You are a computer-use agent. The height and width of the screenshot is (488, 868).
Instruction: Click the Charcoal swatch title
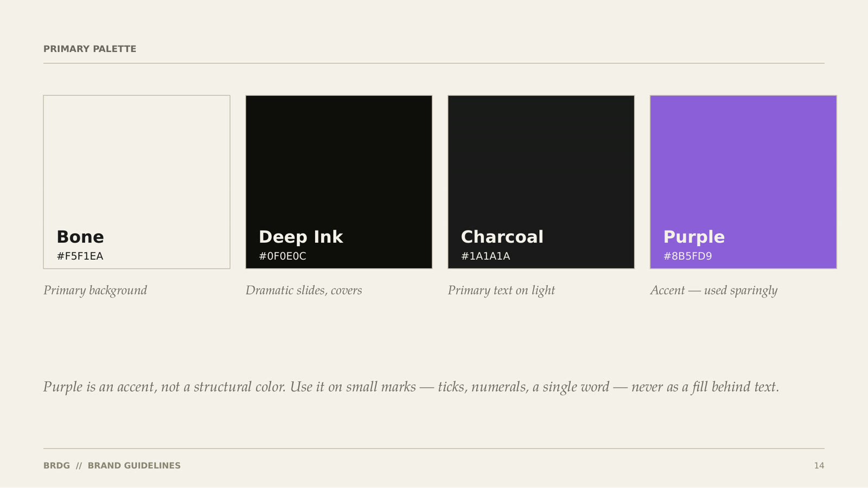(502, 237)
